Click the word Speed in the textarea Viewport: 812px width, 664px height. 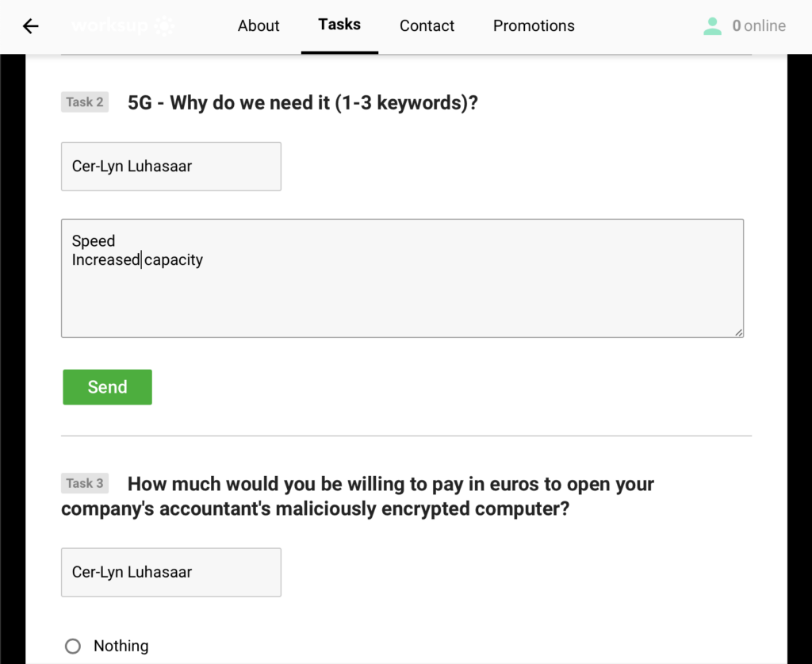[x=94, y=241]
